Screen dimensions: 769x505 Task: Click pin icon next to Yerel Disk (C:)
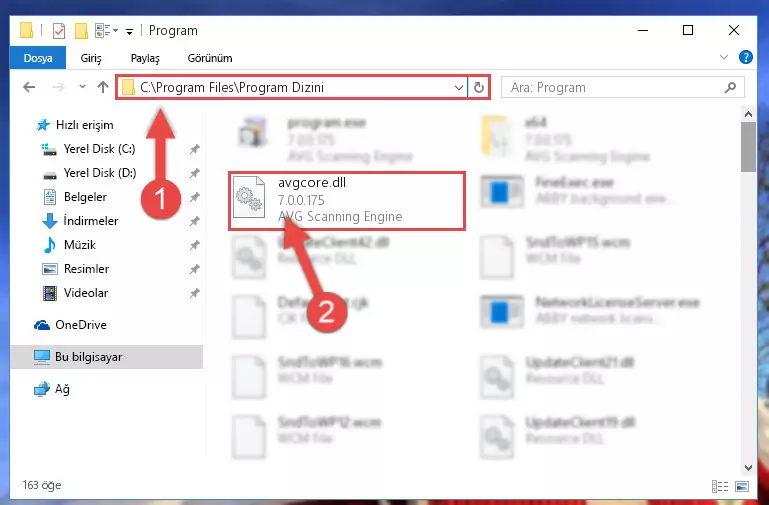tap(195, 149)
